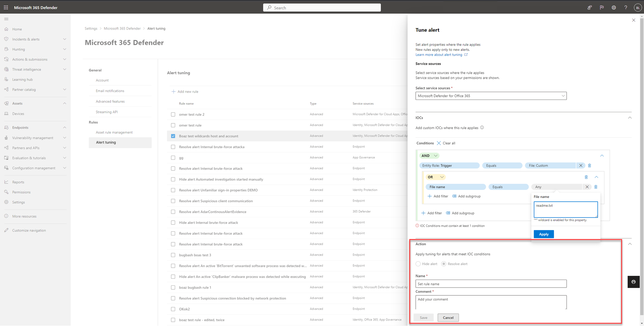Click Apply in the File name popup
644x326 pixels.
(x=544, y=234)
